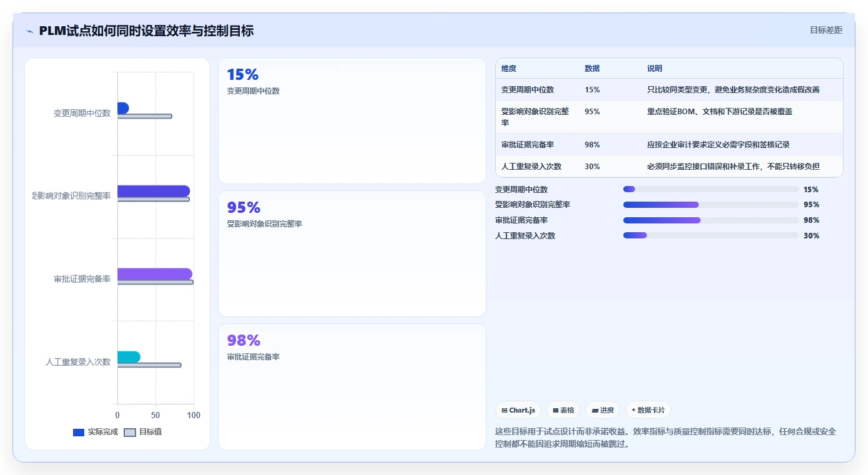Open the 95% 受影响对象识别完整率 data card
Viewport: 868px width, 475px height.
[x=352, y=253]
